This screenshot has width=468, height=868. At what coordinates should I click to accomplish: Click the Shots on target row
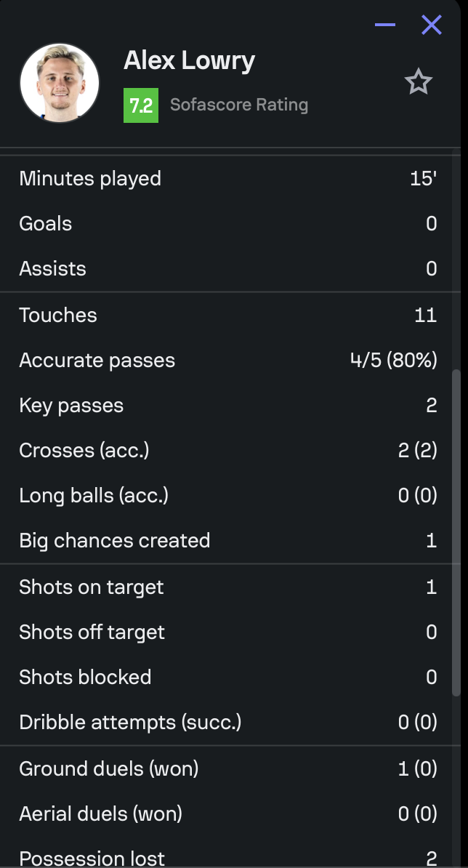tap(228, 587)
